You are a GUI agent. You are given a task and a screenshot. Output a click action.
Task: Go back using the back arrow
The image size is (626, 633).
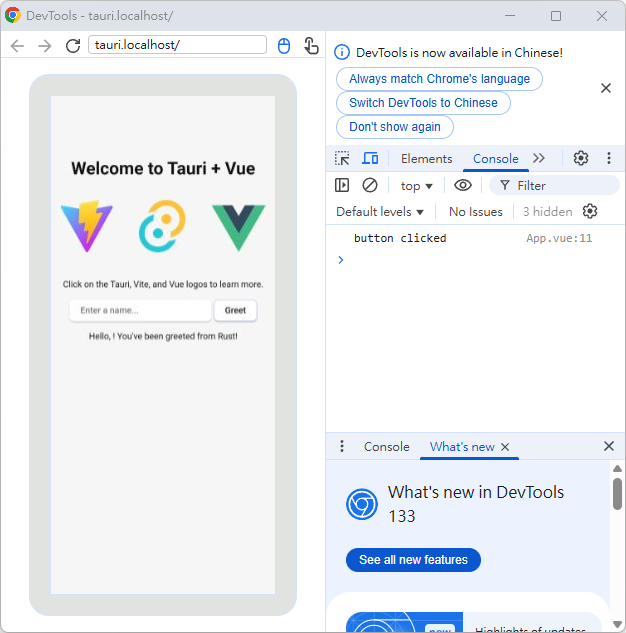[x=17, y=46]
